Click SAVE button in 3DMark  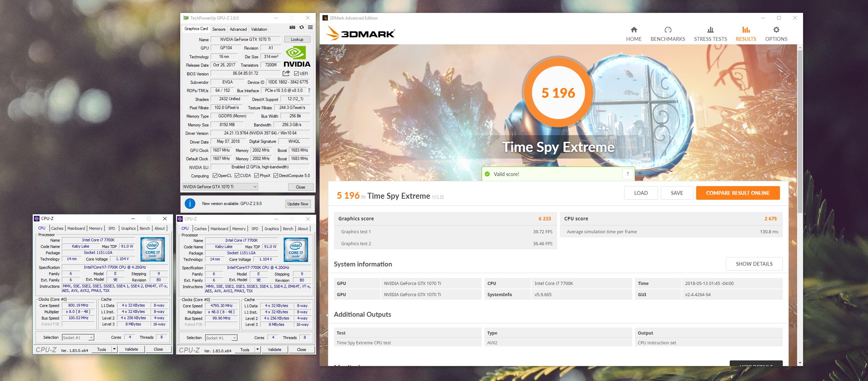(677, 193)
